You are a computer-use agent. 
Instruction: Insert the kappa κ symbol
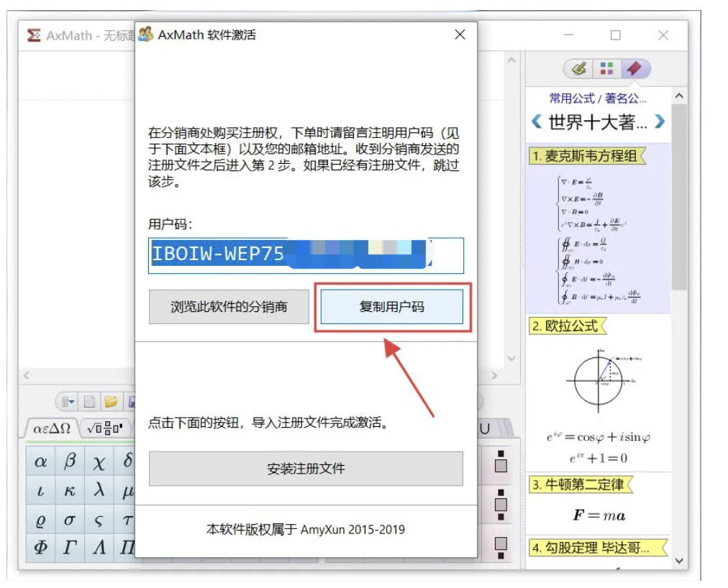point(70,490)
